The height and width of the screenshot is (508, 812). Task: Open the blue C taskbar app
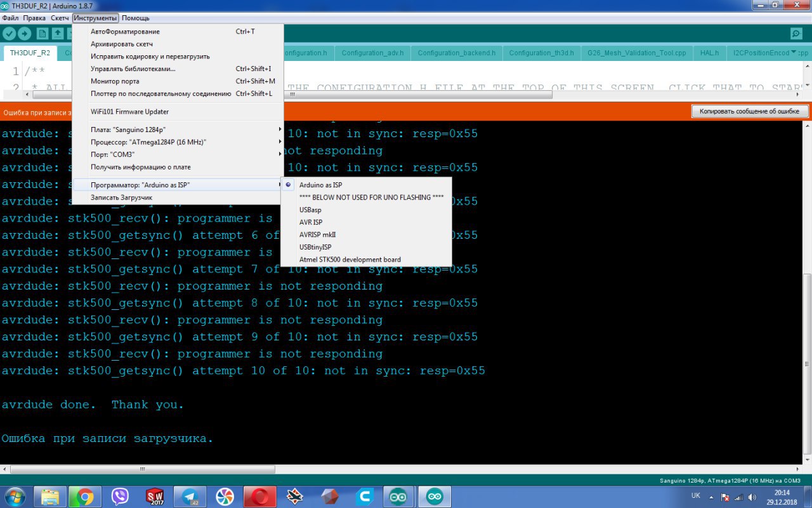click(x=364, y=496)
